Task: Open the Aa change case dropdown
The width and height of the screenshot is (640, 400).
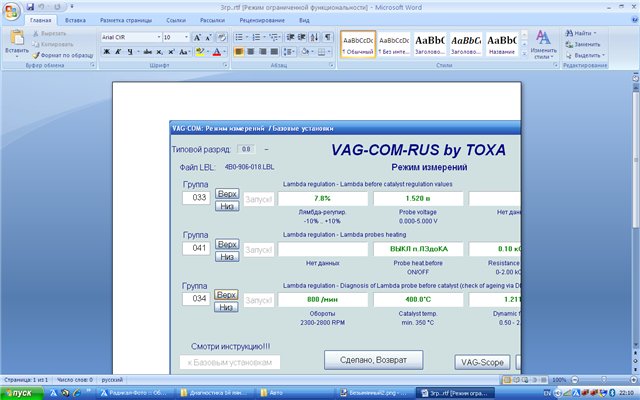Action: pyautogui.click(x=184, y=52)
